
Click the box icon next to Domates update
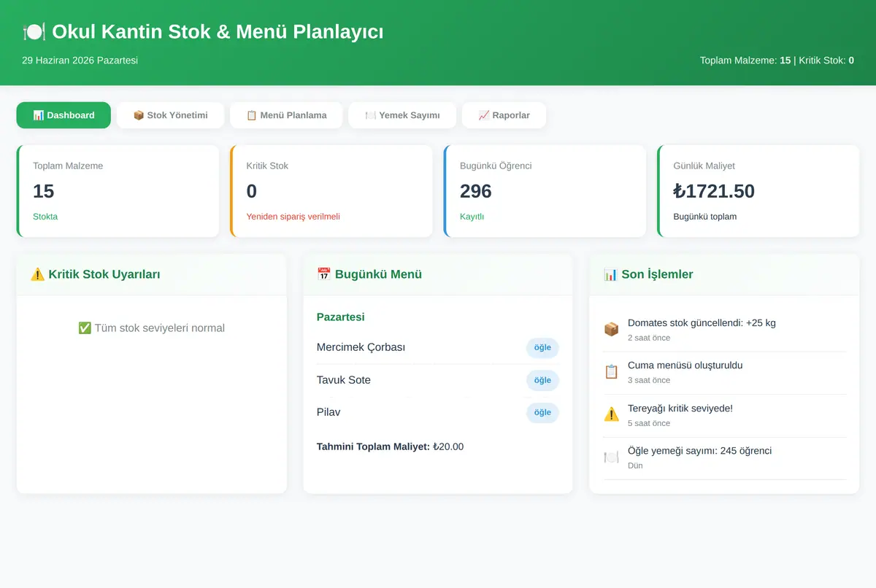coord(611,330)
